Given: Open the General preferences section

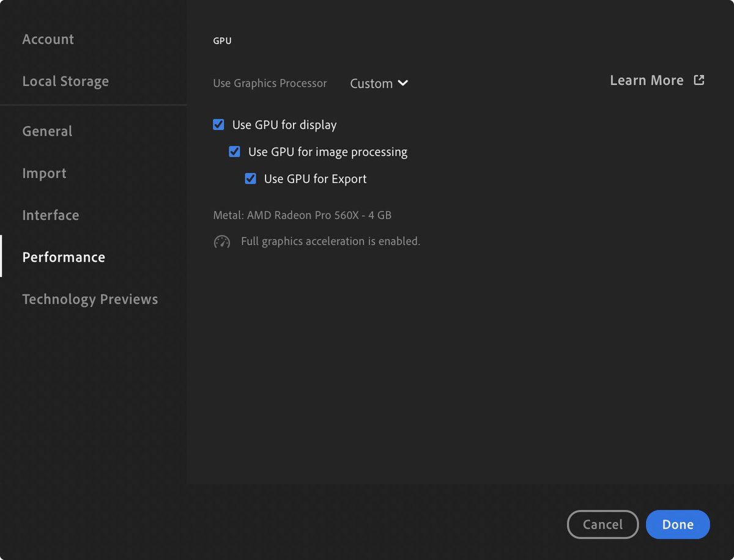Looking at the screenshot, I should coord(47,131).
